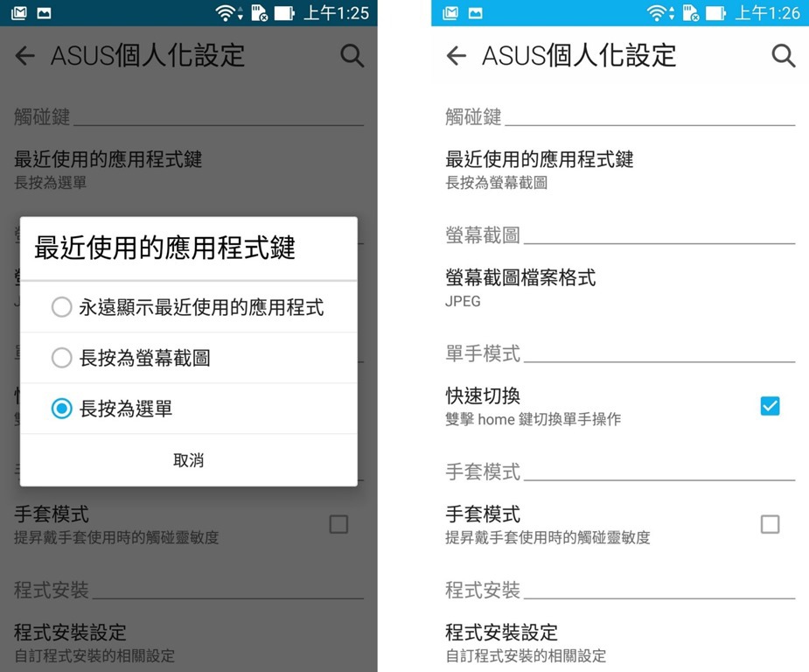This screenshot has width=809, height=672.
Task: Tap SD card icon in left status bar
Action: [x=260, y=13]
